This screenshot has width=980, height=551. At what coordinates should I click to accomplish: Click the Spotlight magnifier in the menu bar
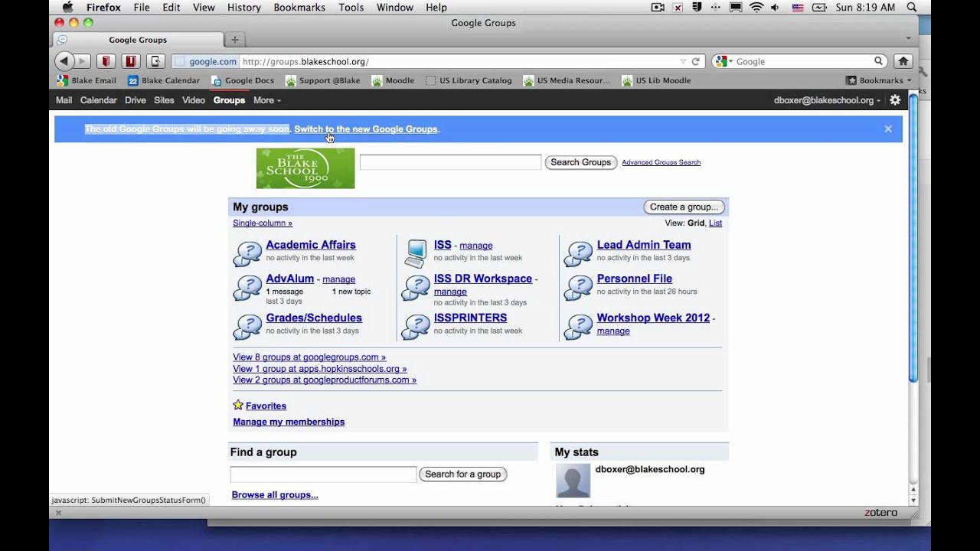(x=911, y=7)
